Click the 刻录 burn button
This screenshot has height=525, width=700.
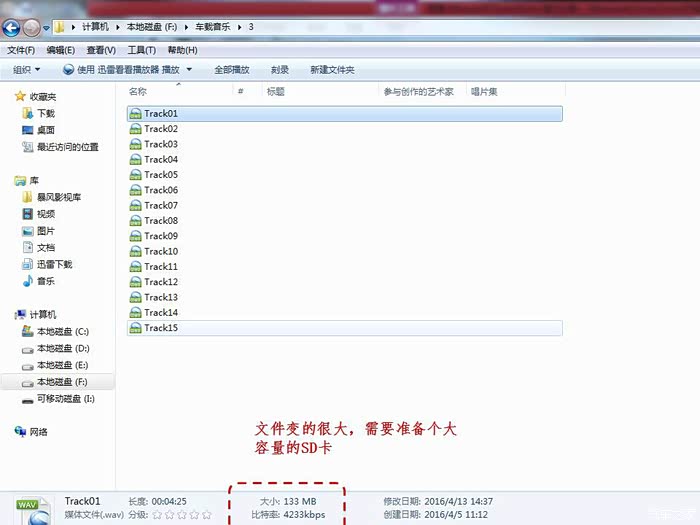click(280, 70)
